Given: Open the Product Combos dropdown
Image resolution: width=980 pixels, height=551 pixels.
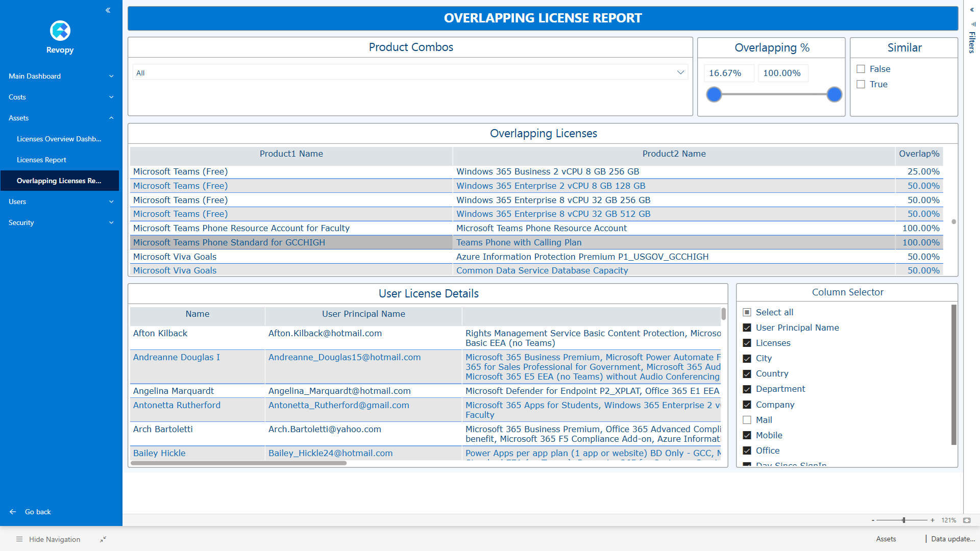Looking at the screenshot, I should [x=410, y=73].
